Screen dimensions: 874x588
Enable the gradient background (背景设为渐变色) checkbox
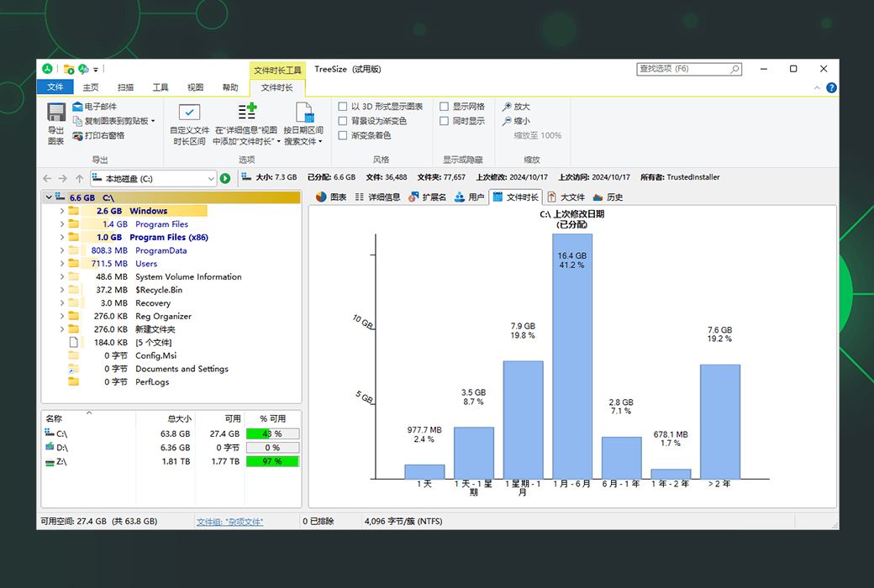click(x=343, y=121)
